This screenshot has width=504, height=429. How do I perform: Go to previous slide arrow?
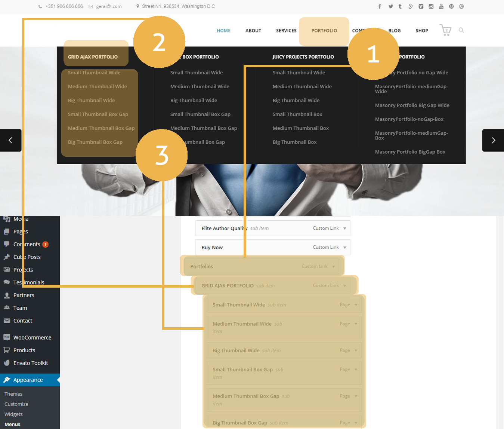tap(10, 140)
